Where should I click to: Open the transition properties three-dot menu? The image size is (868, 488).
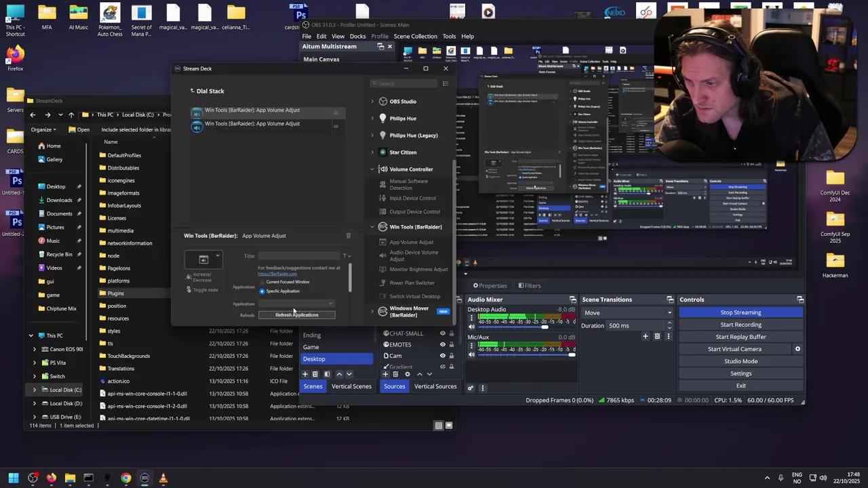668,336
